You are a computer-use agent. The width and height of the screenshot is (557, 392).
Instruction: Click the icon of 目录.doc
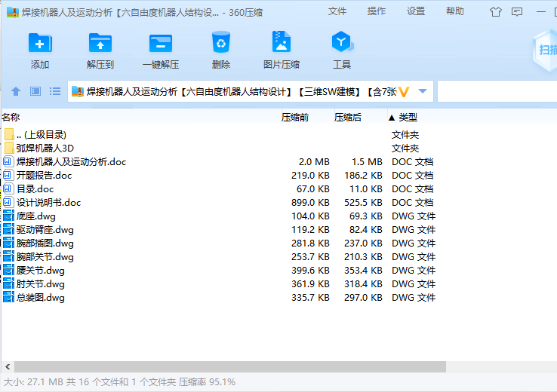click(x=8, y=188)
